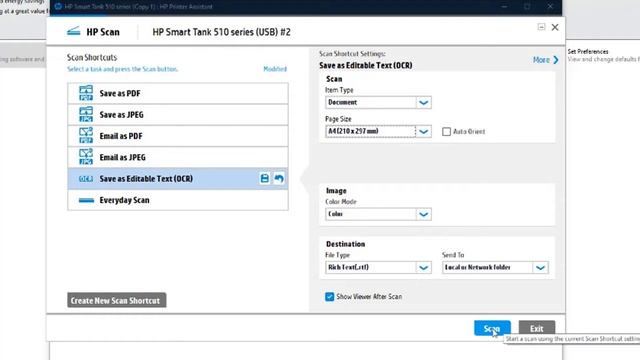The image size is (640, 360).
Task: Select the OCR shortcut icon
Action: (x=86, y=179)
